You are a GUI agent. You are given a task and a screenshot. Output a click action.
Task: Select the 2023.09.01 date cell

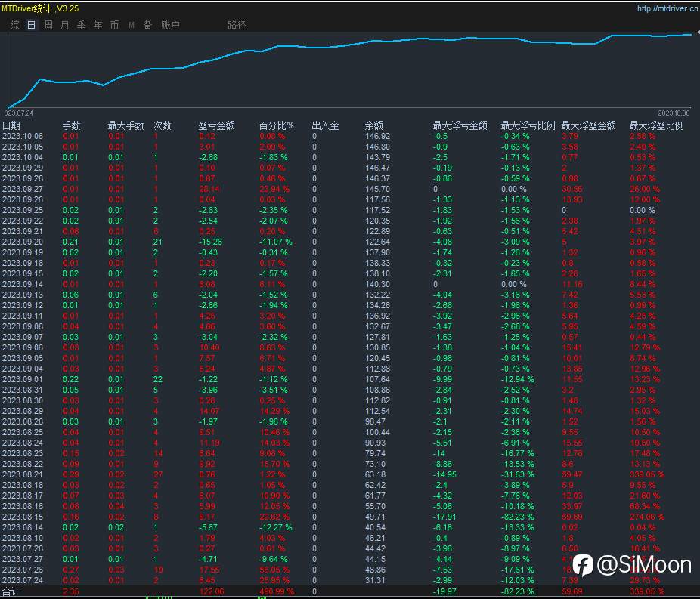pos(23,379)
